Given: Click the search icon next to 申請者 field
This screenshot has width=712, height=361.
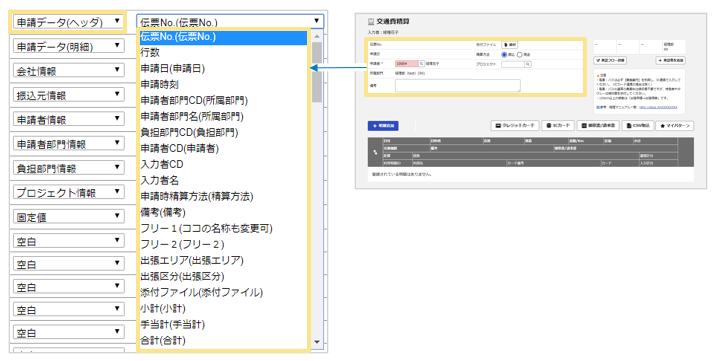Looking at the screenshot, I should click(x=421, y=64).
